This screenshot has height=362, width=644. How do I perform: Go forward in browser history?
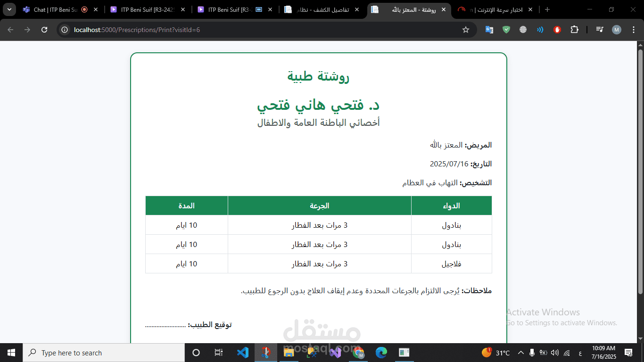(27, 30)
